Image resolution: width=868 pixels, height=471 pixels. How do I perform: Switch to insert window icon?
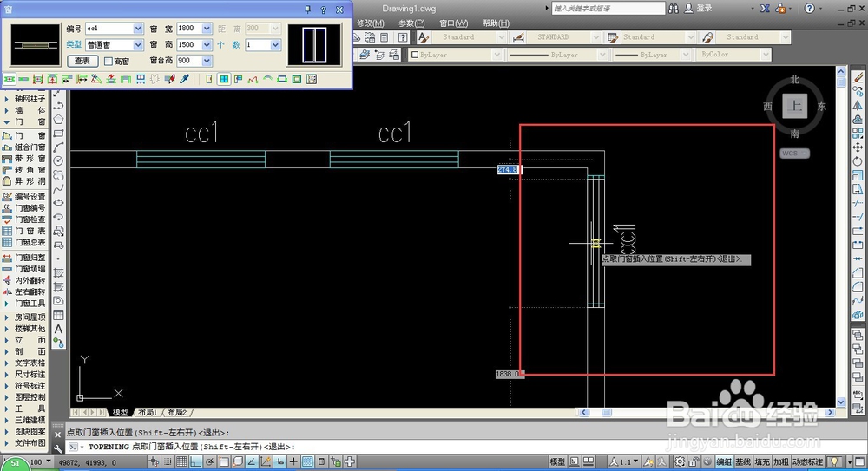click(x=224, y=79)
